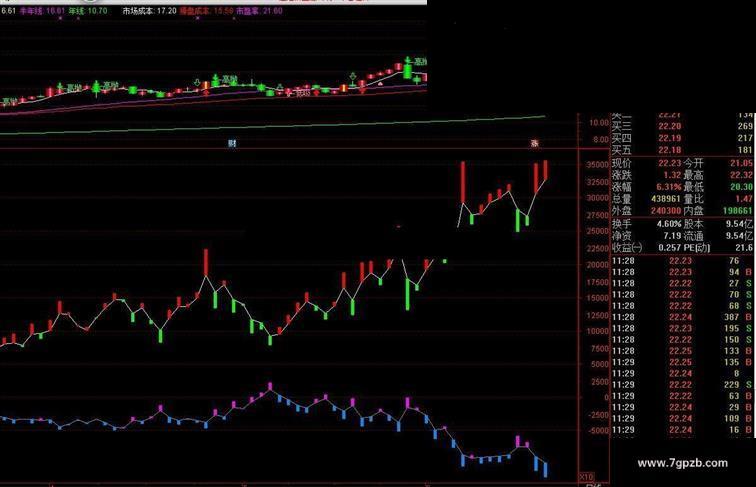Screen dimensions: 756x487
Task: Select the 买四 bid row at 22.19
Action: click(x=682, y=138)
